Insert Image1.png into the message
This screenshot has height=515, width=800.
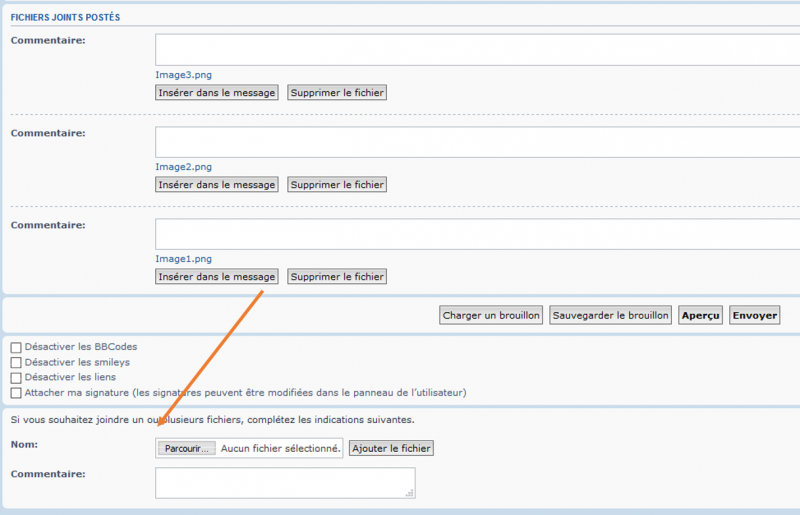(217, 277)
